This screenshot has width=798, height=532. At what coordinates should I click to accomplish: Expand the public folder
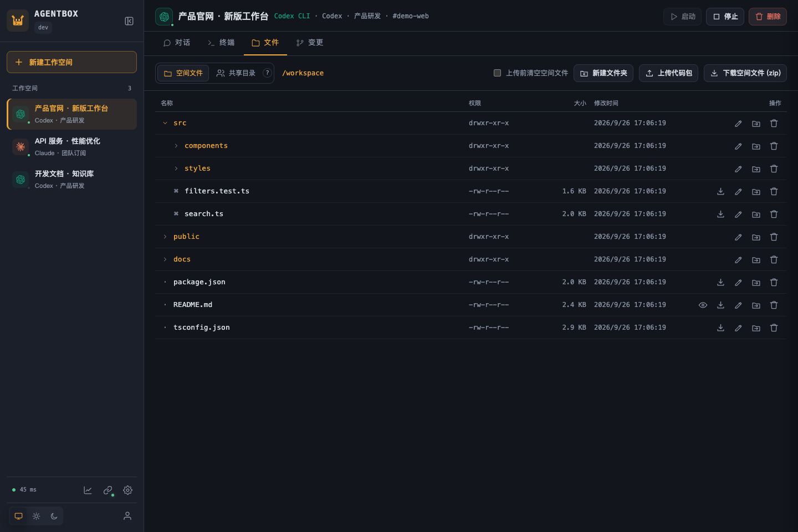pyautogui.click(x=165, y=237)
